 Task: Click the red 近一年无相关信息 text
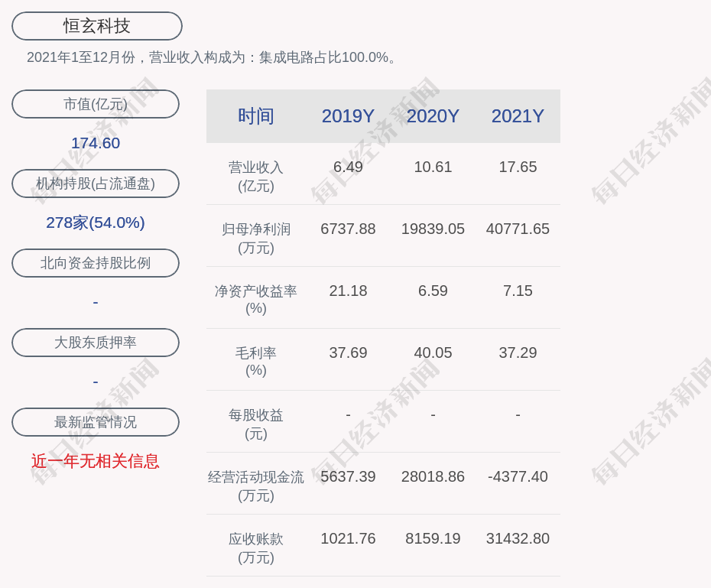pyautogui.click(x=96, y=462)
